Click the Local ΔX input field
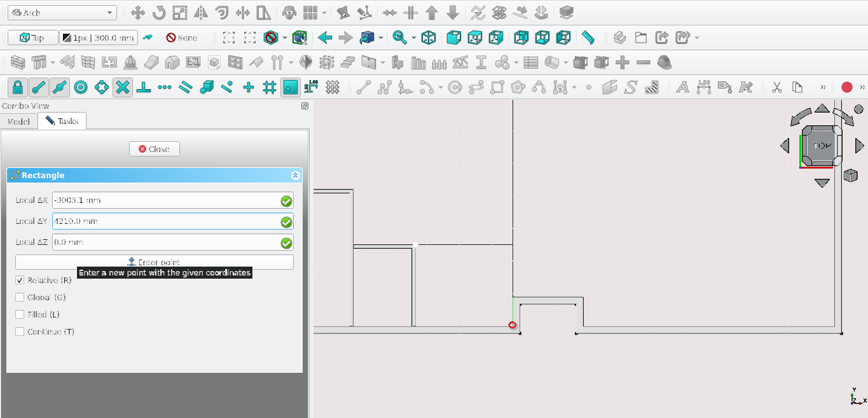 click(166, 200)
